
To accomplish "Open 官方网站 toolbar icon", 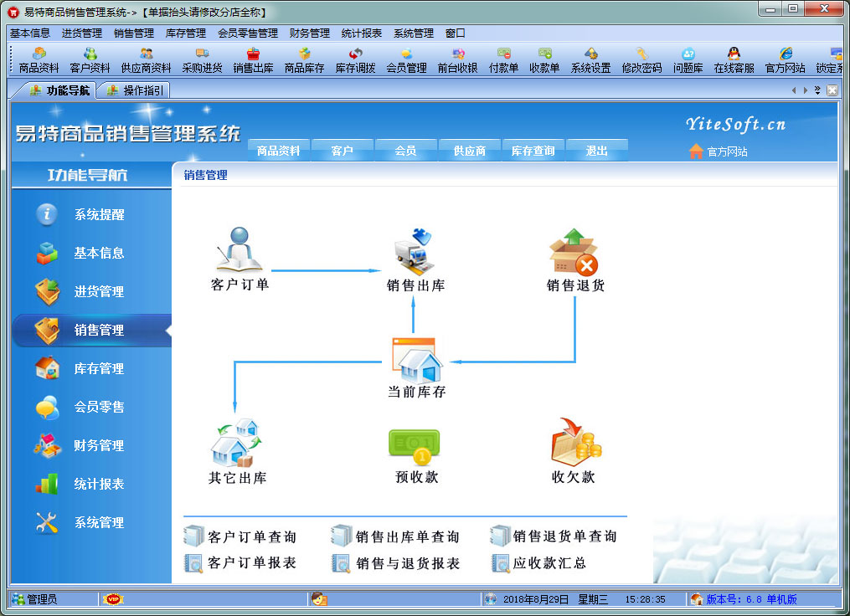I will tap(785, 60).
